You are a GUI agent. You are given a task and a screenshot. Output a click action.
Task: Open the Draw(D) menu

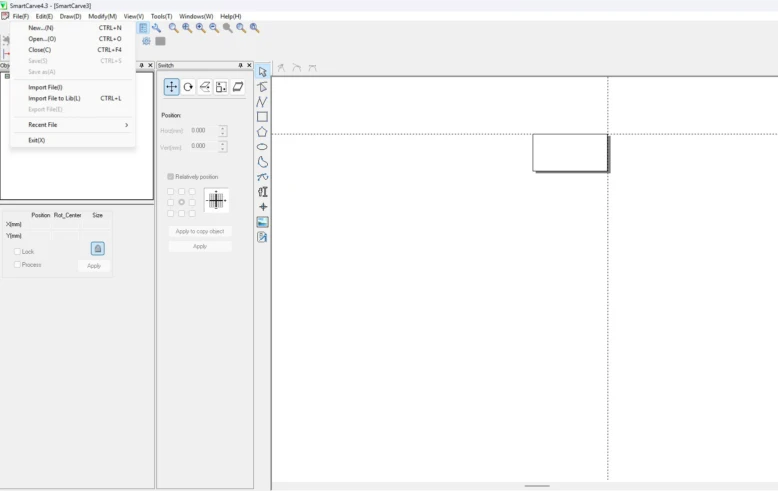point(70,16)
